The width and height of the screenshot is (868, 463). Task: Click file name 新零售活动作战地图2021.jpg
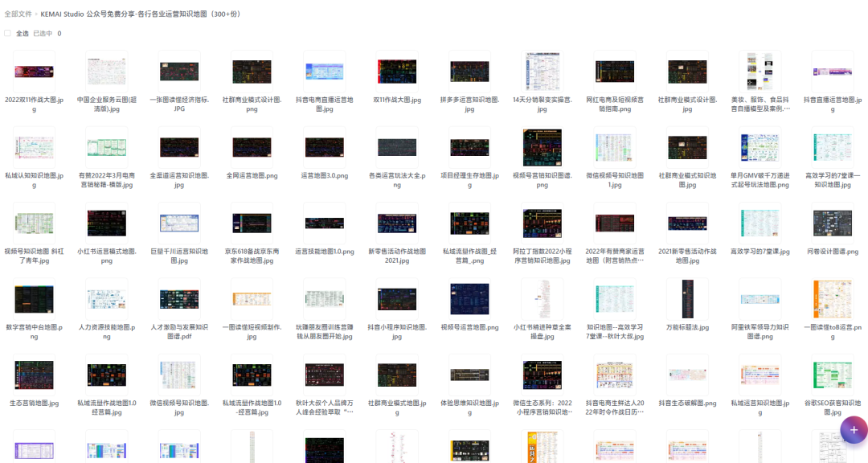(397, 256)
